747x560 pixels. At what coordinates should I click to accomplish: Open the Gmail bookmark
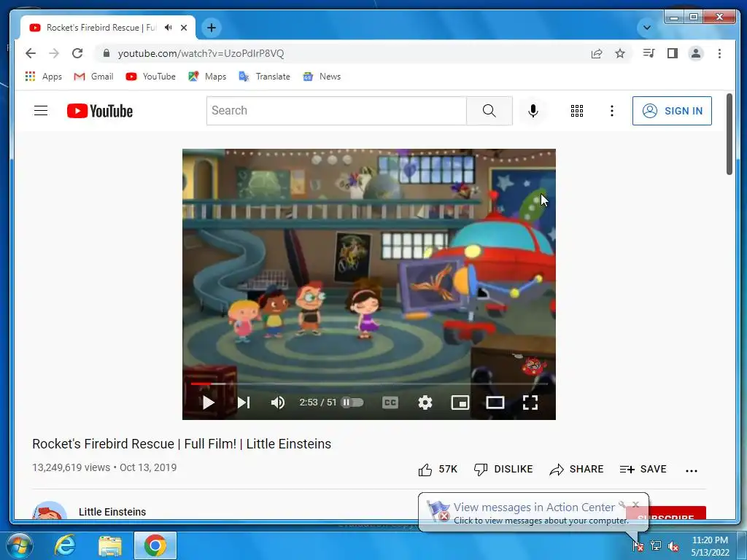click(x=93, y=76)
